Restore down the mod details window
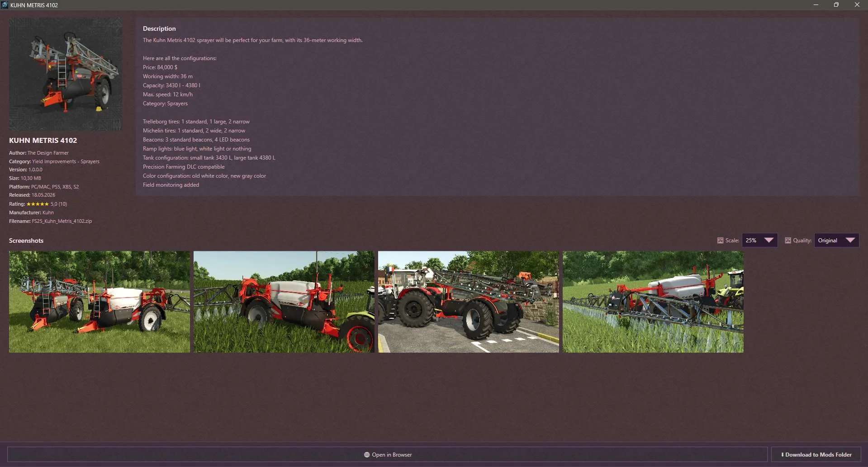 pyautogui.click(x=836, y=5)
